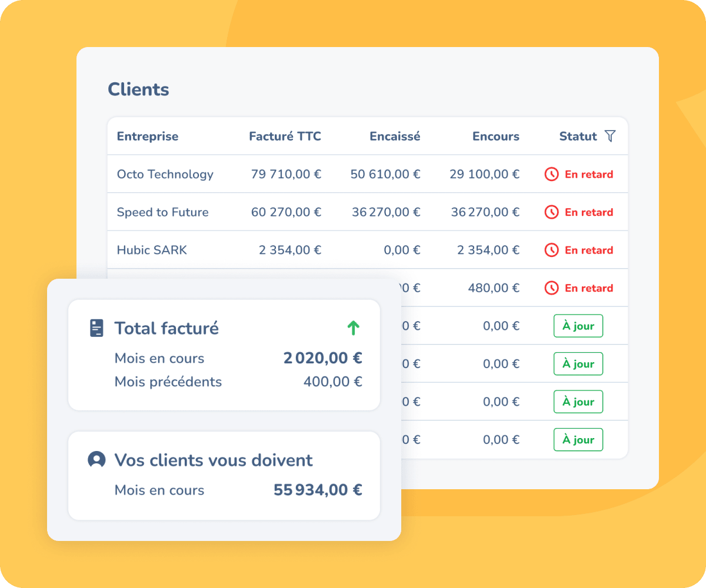Click the Mois précédents label
The width and height of the screenshot is (706, 588).
click(168, 382)
